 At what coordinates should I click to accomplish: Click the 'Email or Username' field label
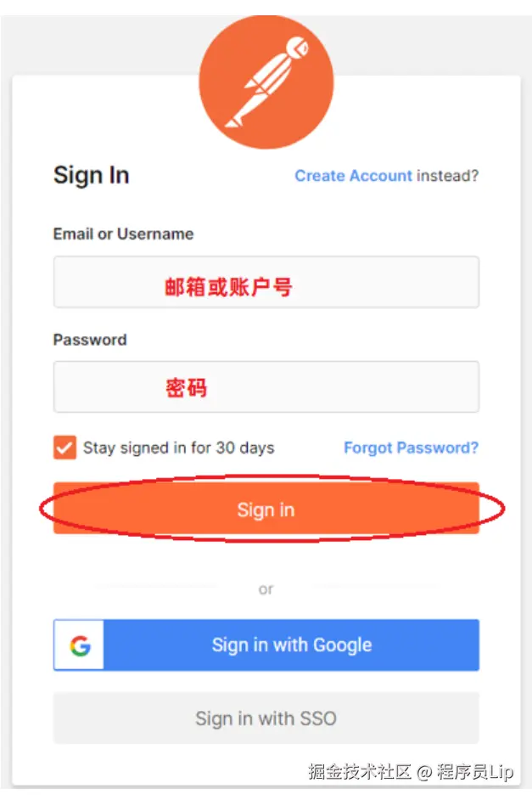tap(123, 234)
